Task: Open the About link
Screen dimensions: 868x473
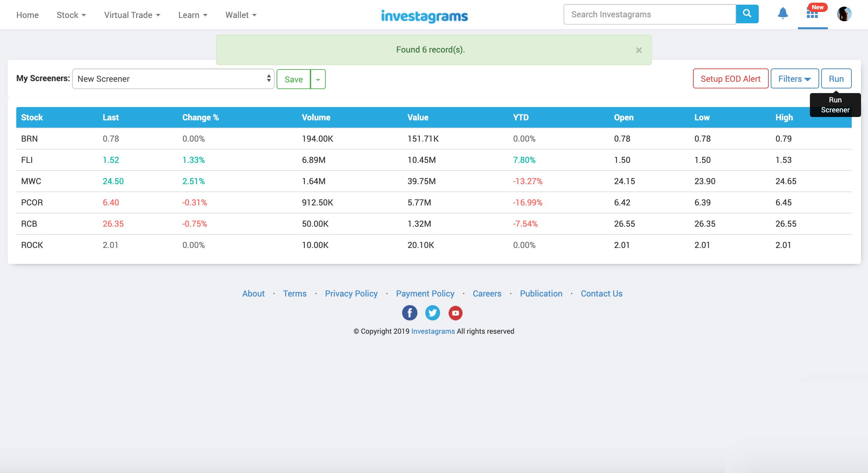Action: point(253,294)
